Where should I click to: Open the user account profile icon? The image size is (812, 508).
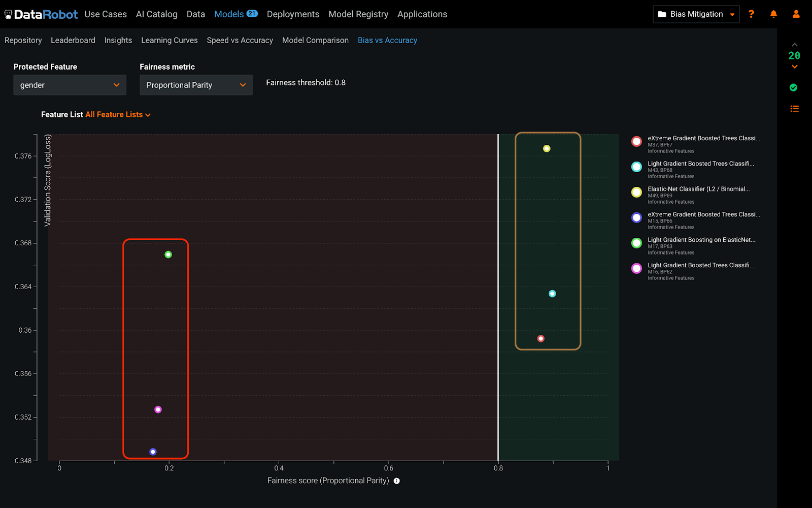(796, 14)
